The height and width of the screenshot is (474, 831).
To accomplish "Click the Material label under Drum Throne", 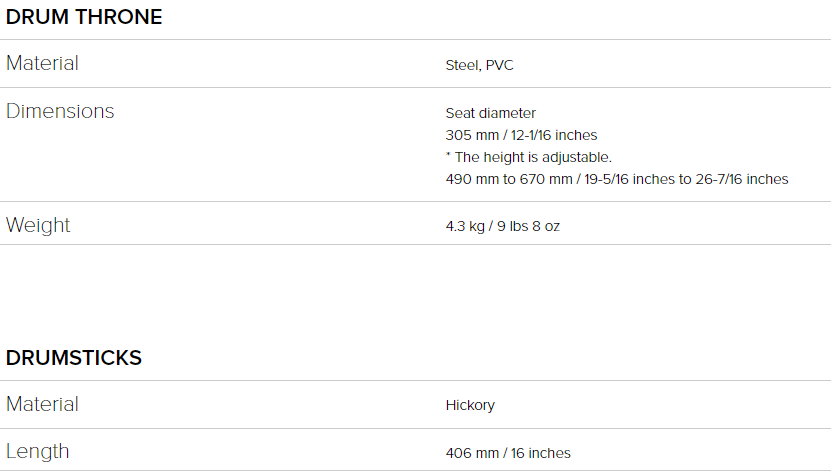I will (42, 64).
